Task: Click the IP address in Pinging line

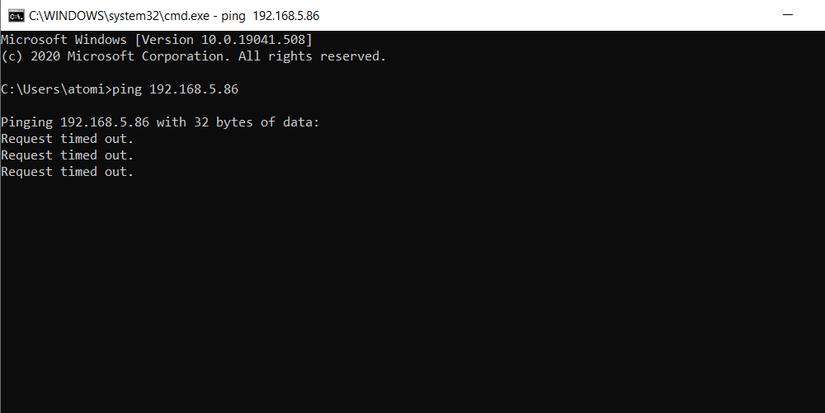Action: [105, 123]
